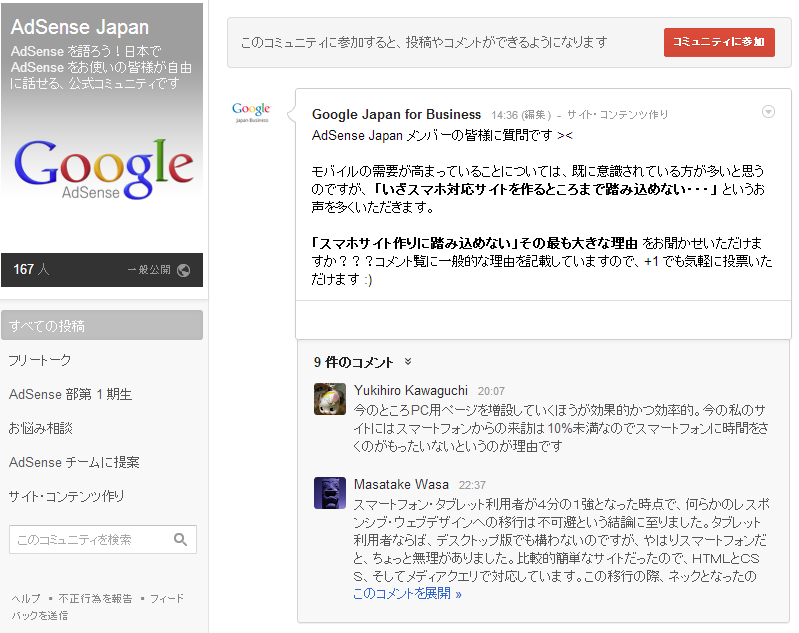The height and width of the screenshot is (633, 799).
Task: Click the Google Japan Business avatar logo
Action: (252, 113)
